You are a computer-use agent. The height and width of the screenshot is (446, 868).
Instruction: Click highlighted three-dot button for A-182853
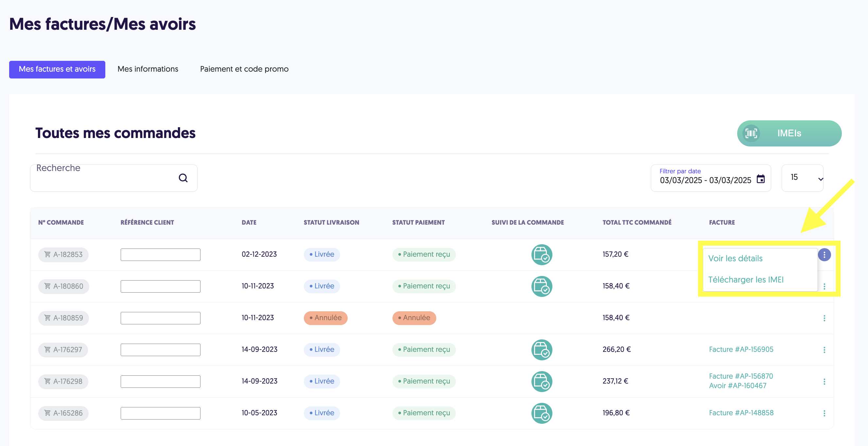click(x=824, y=255)
